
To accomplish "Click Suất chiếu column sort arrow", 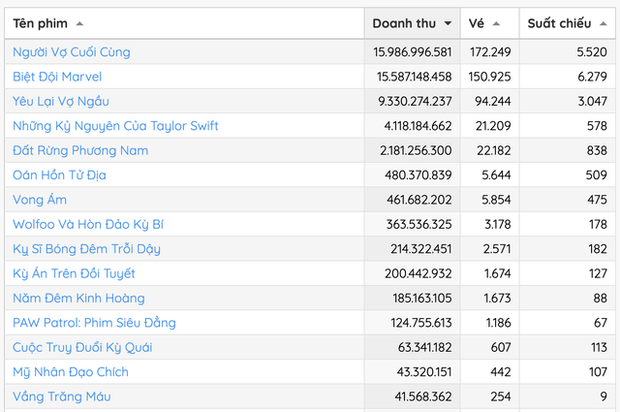I will [601, 23].
